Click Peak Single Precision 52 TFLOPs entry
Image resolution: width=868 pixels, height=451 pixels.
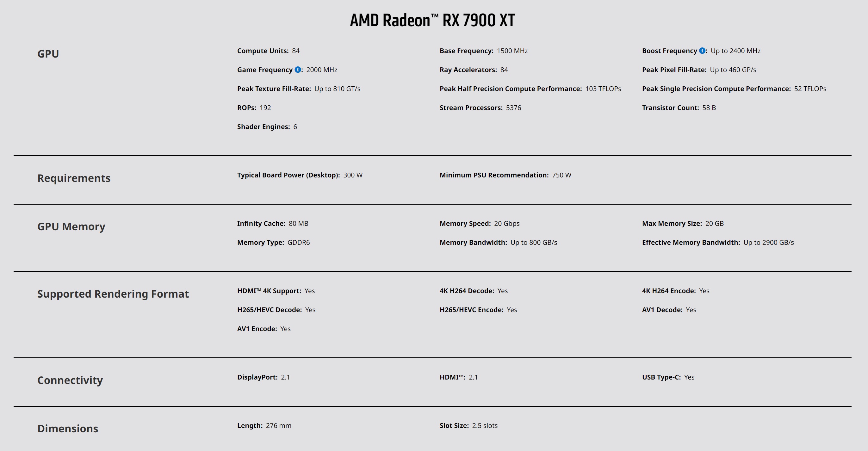click(x=734, y=89)
